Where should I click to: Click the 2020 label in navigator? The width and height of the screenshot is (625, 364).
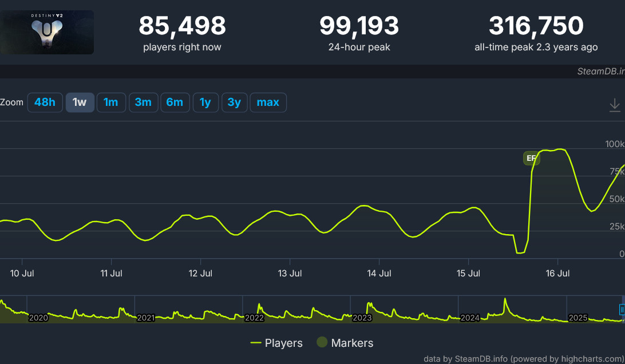coord(39,318)
